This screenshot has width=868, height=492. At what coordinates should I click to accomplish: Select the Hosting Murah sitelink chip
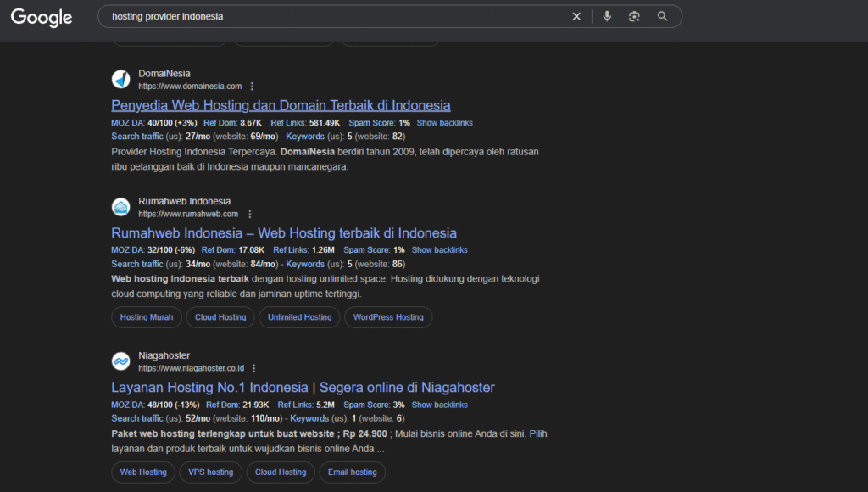(147, 317)
